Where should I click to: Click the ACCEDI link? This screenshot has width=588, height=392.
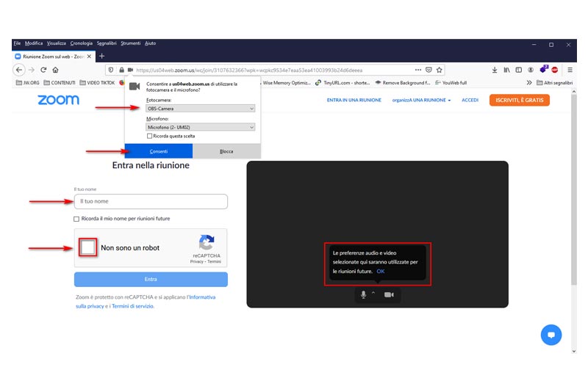470,101
